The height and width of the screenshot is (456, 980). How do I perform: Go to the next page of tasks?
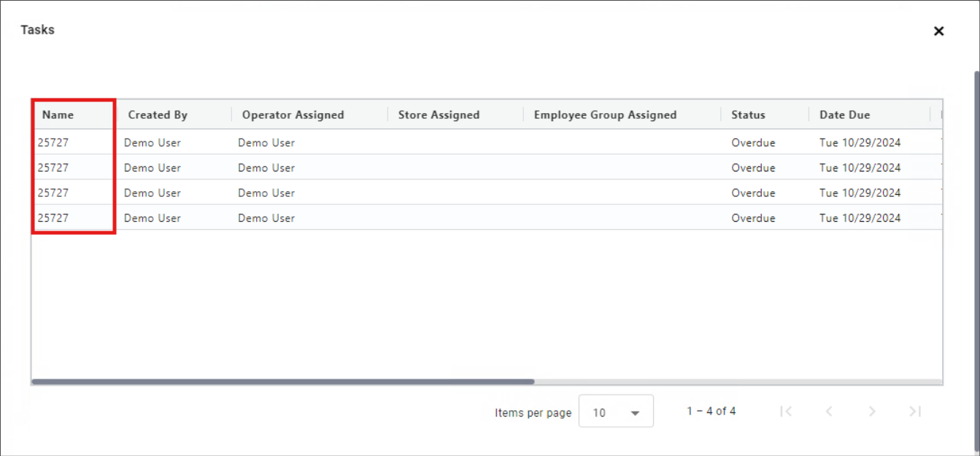click(872, 411)
